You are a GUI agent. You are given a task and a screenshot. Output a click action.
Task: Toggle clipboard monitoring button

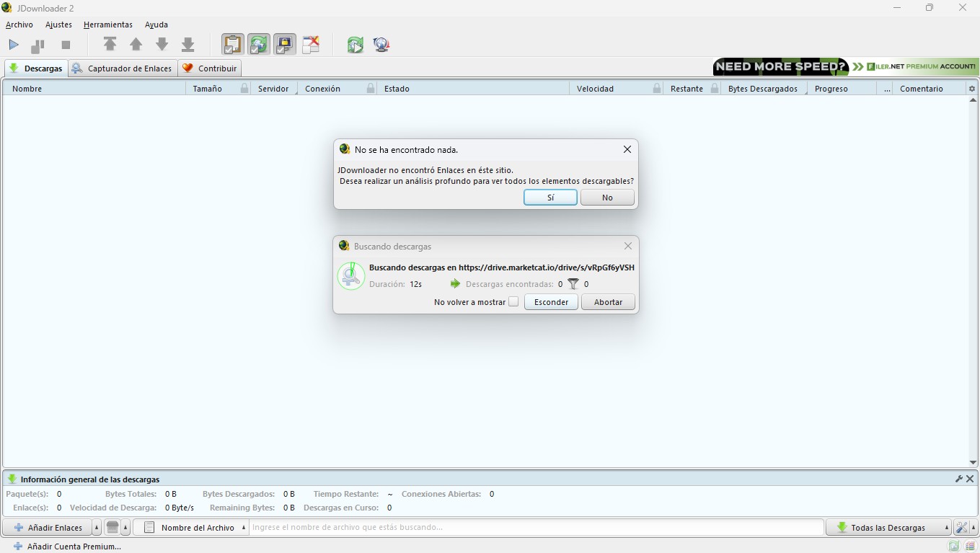[232, 45]
